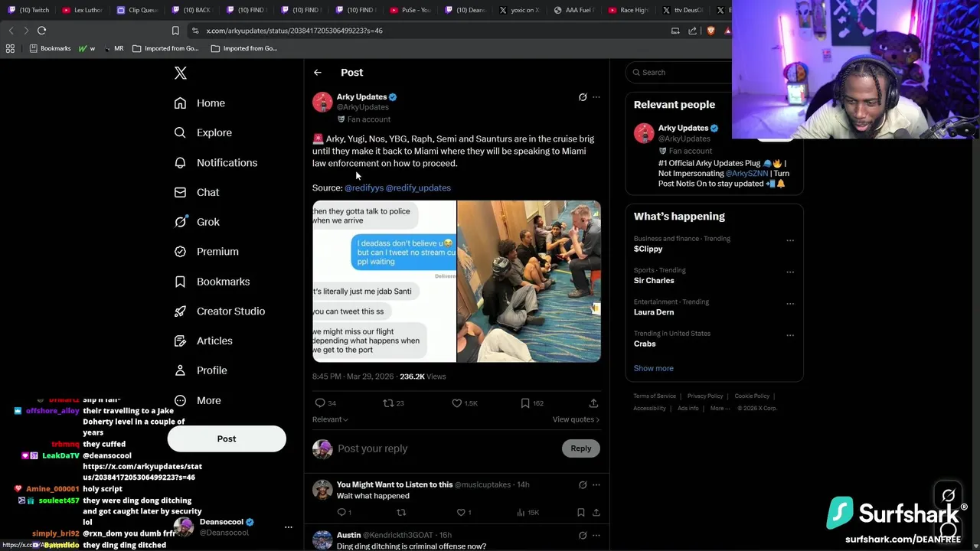Viewport: 980px width, 551px height.
Task: Open View quotes link
Action: pos(576,419)
